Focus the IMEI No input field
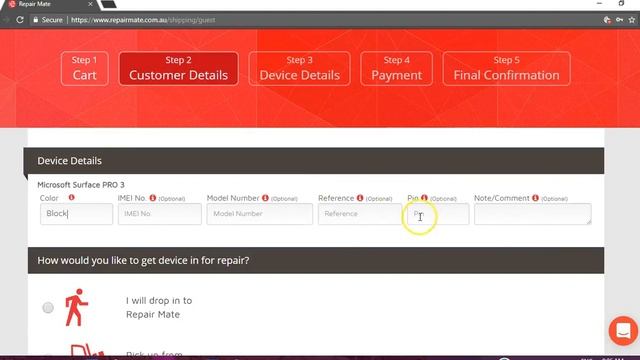Viewport: 640px width, 360px height. [x=160, y=214]
